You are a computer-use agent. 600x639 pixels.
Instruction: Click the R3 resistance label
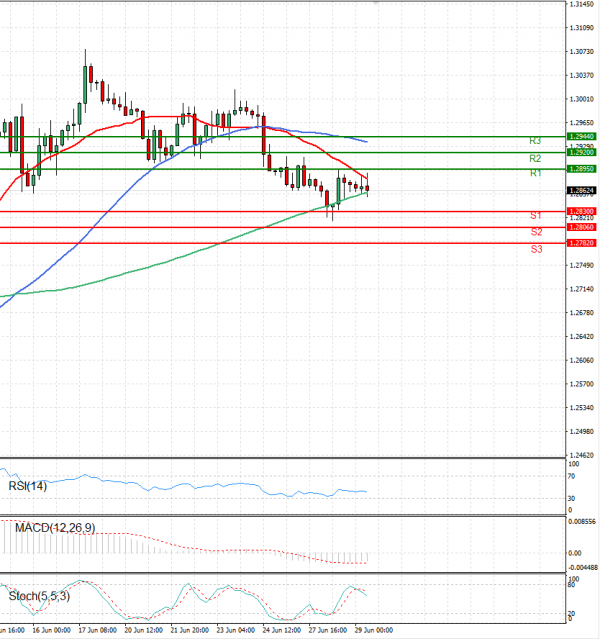pos(535,141)
